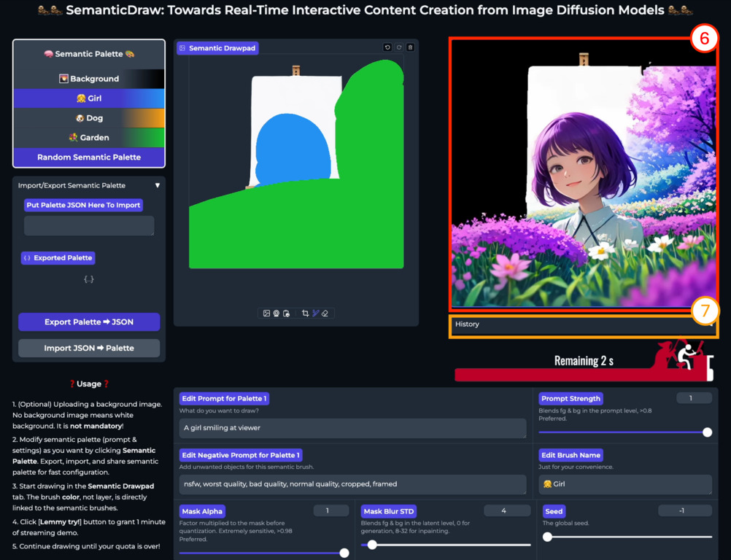Expand the History accordion
Screen dimensions: 731x560
coord(583,324)
